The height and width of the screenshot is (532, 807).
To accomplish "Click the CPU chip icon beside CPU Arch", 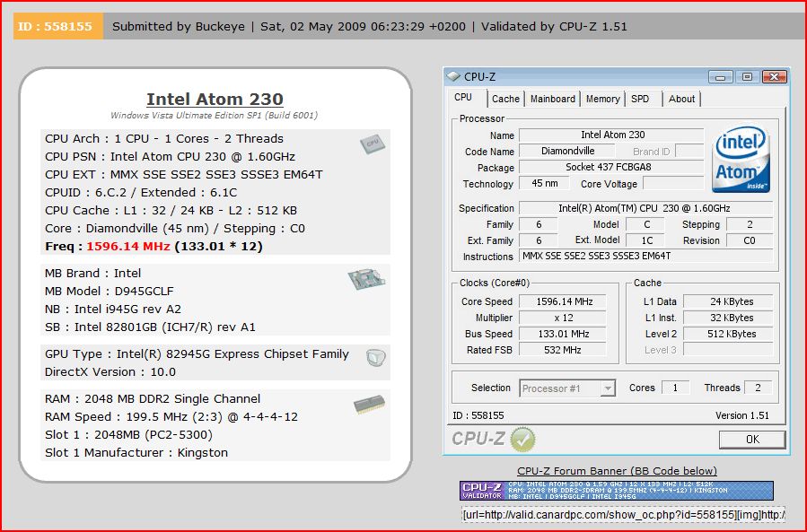I will 373,144.
